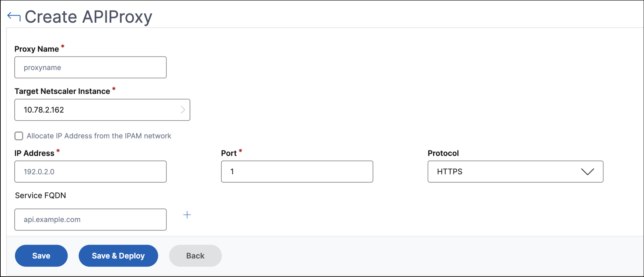Click the Save & Deploy button

118,256
